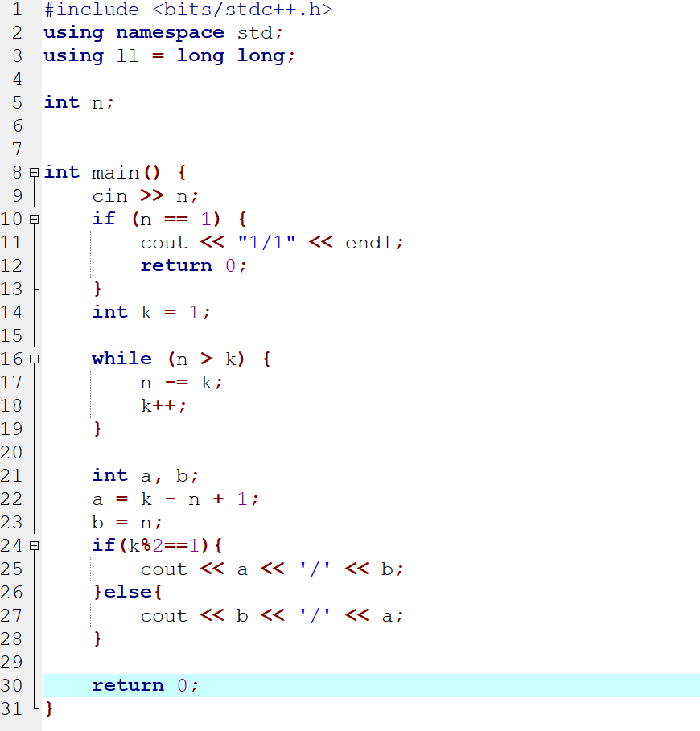700x731 pixels.
Task: Collapse the if-else fold at line 24
Action: click(34, 545)
